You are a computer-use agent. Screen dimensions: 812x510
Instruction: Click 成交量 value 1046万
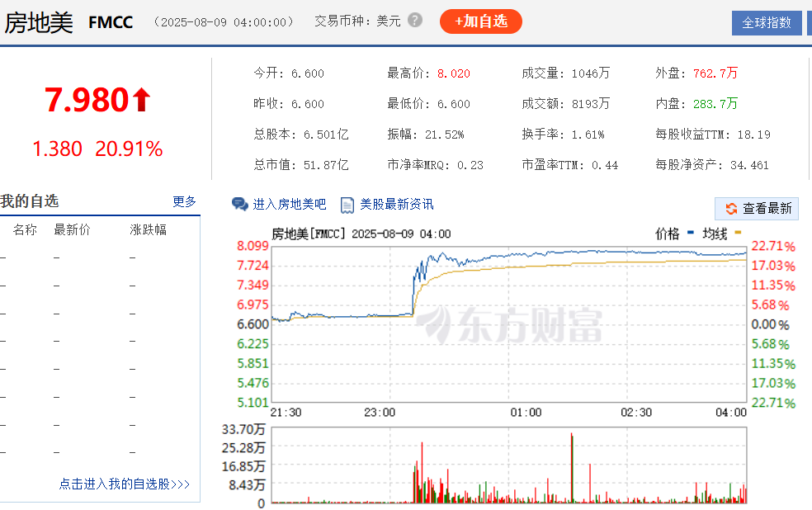pyautogui.click(x=591, y=73)
